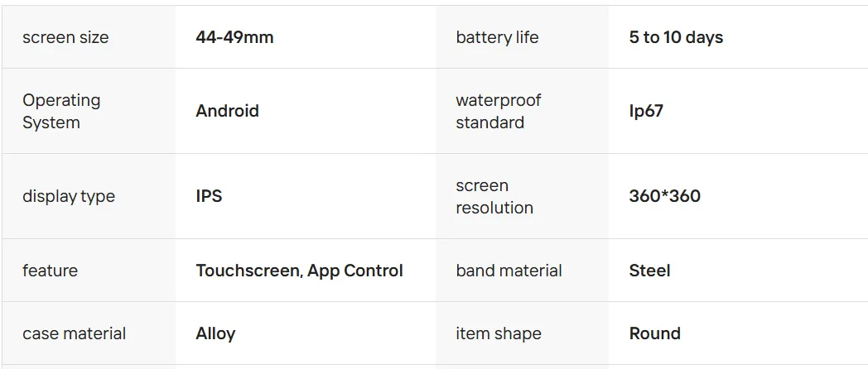The height and width of the screenshot is (369, 868).
Task: Select the '360*360' resolution value
Action: tap(664, 196)
